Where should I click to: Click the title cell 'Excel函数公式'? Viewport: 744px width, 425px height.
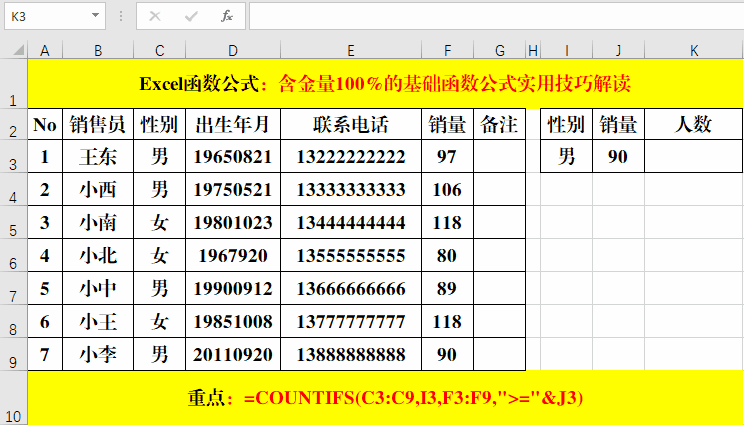coord(385,84)
